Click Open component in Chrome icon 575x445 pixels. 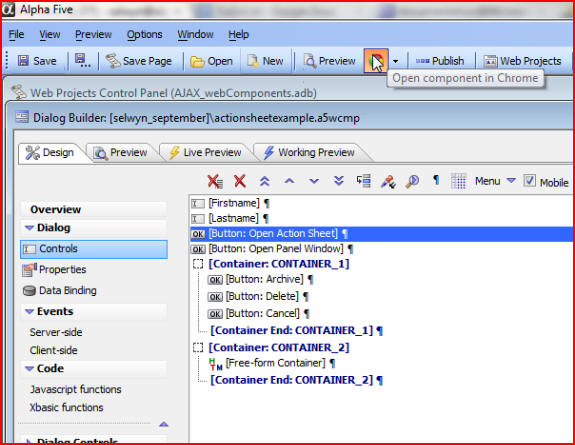[376, 61]
